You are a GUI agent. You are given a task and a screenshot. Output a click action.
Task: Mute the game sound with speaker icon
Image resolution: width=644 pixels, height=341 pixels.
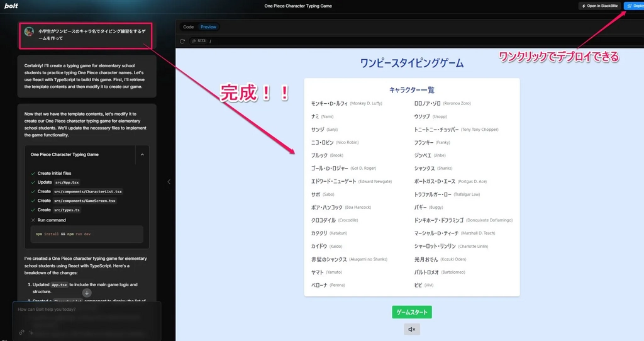pos(411,329)
